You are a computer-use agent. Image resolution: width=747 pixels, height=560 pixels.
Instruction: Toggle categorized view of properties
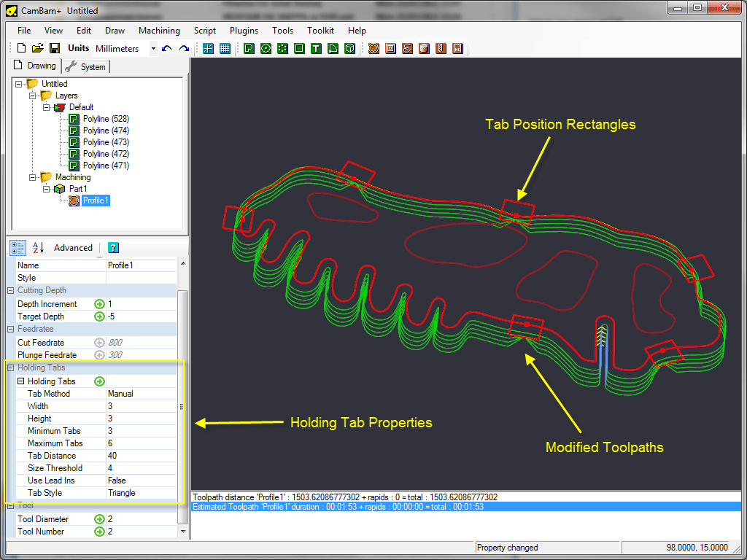click(x=18, y=248)
